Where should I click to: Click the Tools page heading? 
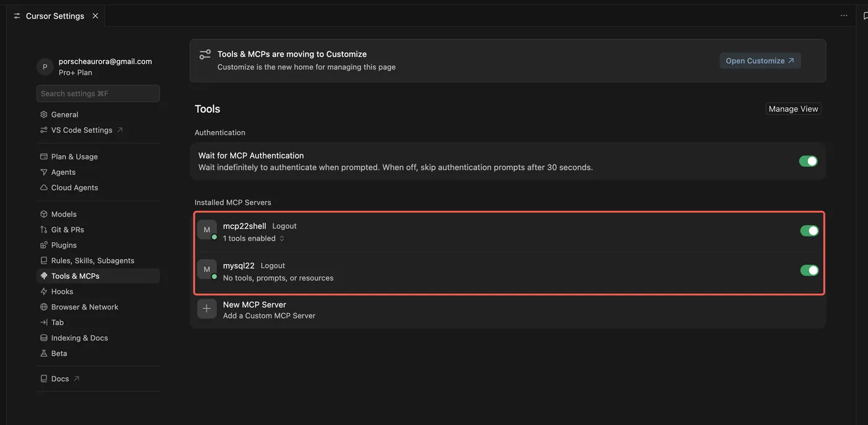pos(208,109)
